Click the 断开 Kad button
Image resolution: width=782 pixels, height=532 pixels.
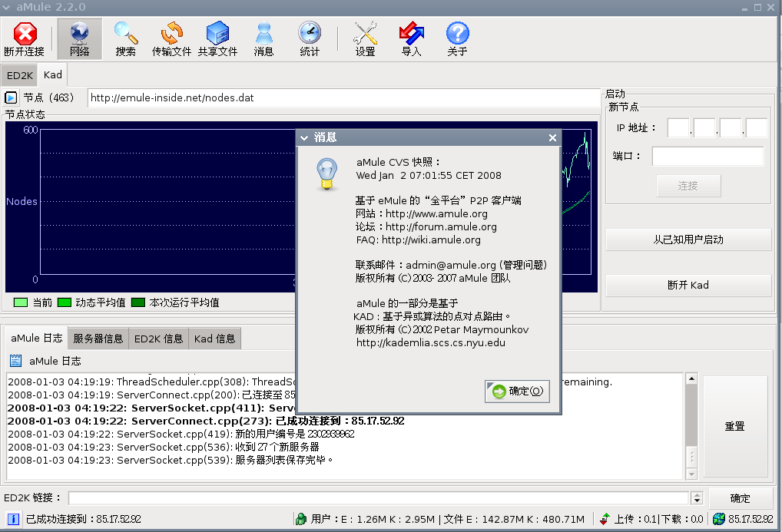coord(688,285)
